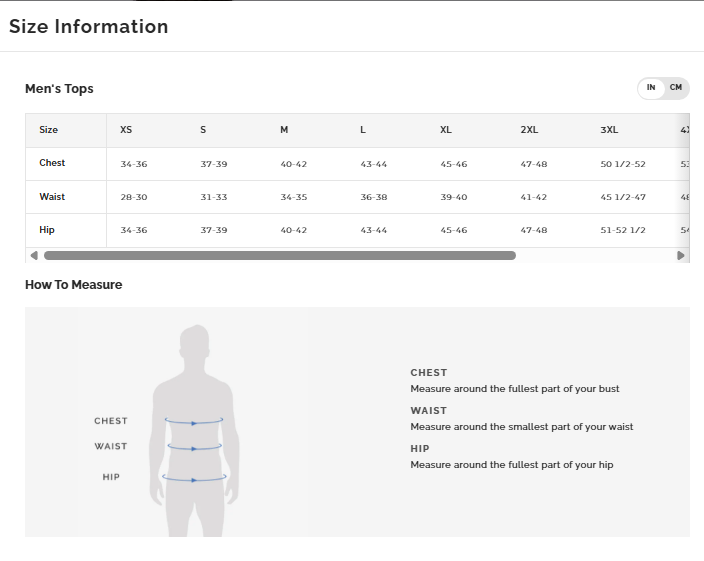This screenshot has width=704, height=561.
Task: Click the table's right scroll arrow
Action: click(x=681, y=256)
